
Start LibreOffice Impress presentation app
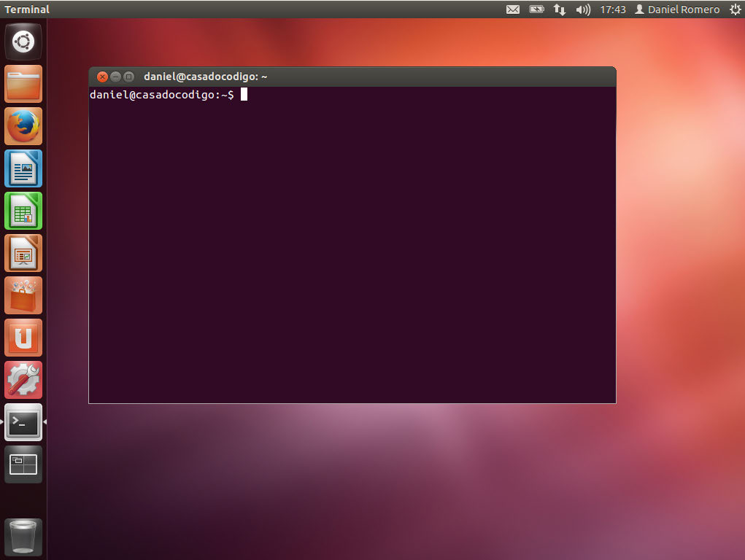pos(23,253)
